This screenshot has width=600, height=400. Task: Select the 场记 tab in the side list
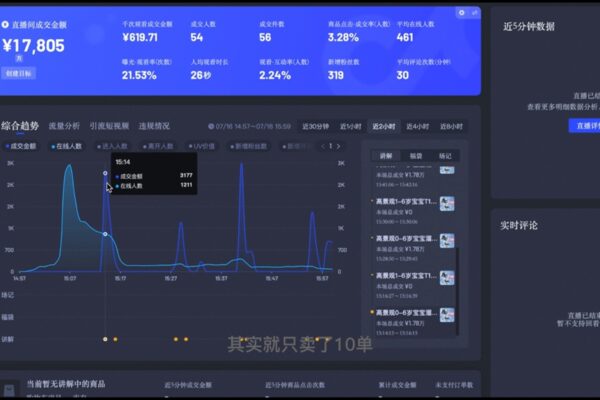pos(445,156)
